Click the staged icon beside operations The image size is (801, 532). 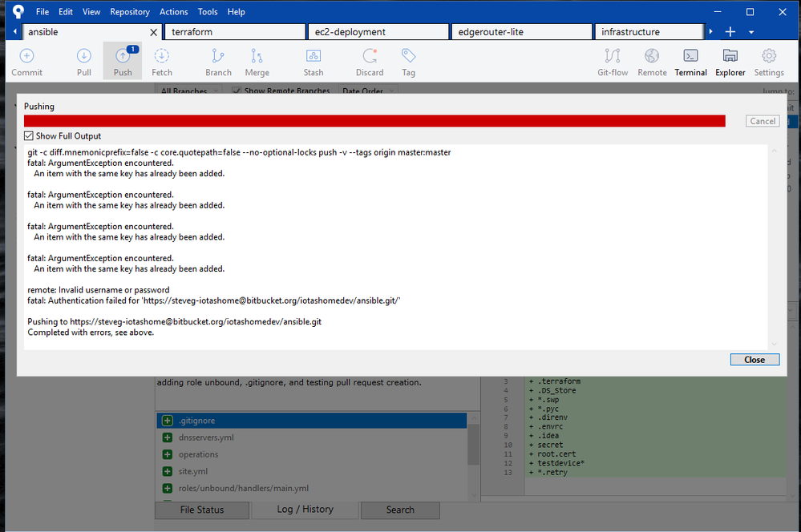167,454
